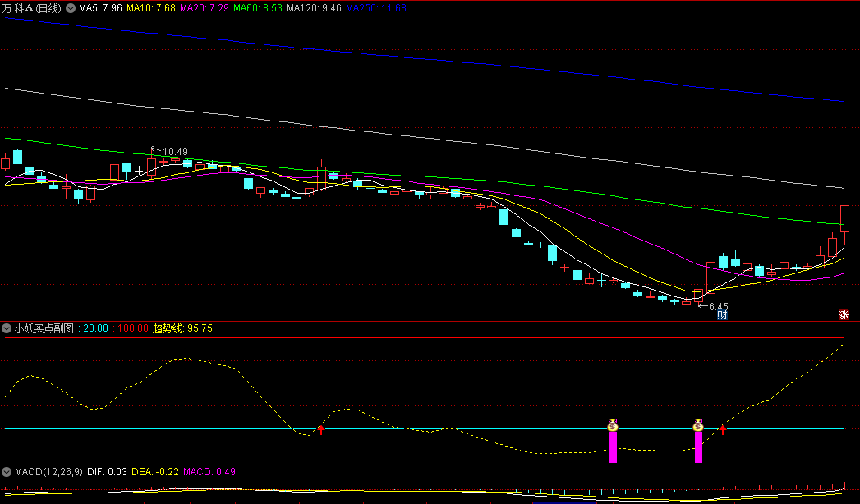Select the left money bag buy signal
Image resolution: width=860 pixels, height=504 pixels.
pos(614,425)
